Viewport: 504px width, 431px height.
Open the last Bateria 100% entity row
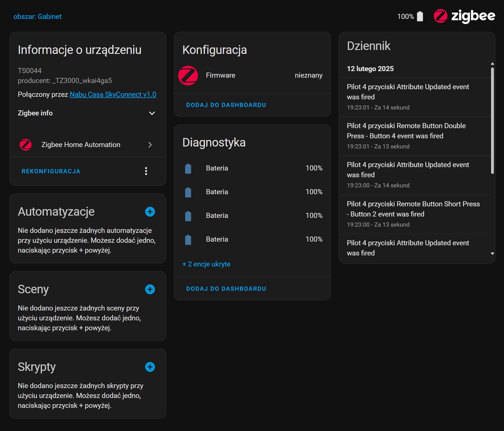(x=252, y=239)
